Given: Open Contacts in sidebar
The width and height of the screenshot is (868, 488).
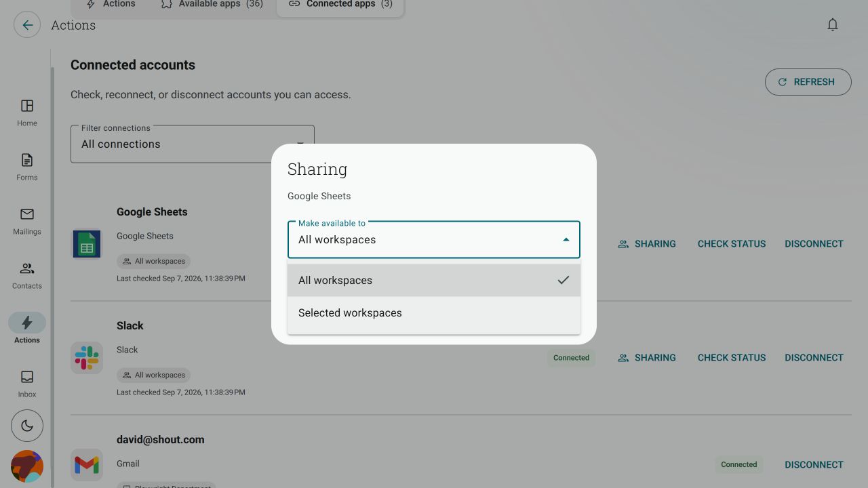Looking at the screenshot, I should point(27,276).
